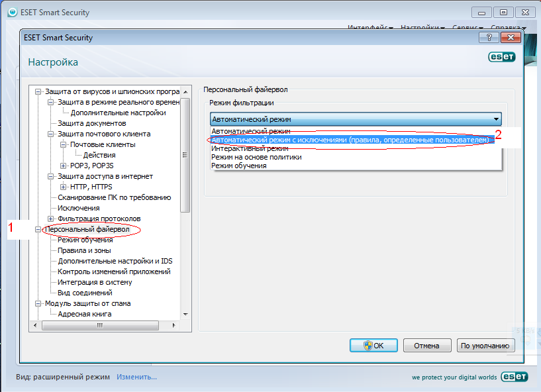The height and width of the screenshot is (392, 541).
Task: Collapse 'Защита в режиме реального' node
Action: point(50,102)
